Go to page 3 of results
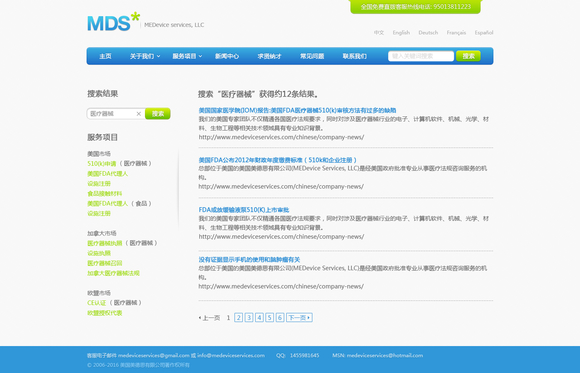This screenshot has height=373, width=580. coord(249,317)
